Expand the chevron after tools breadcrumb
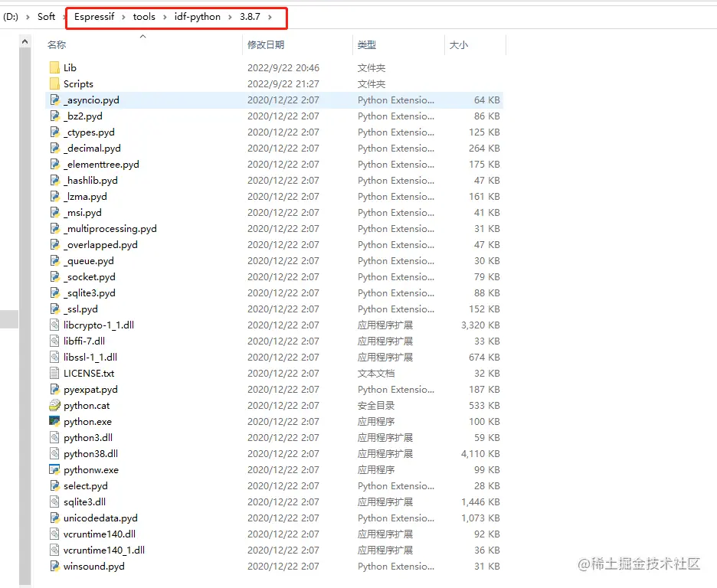This screenshot has width=717, height=588. (x=165, y=17)
